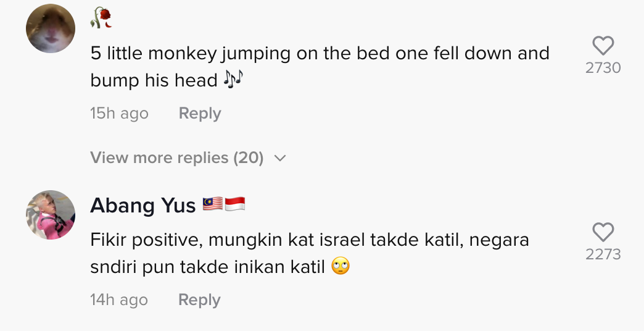644x331 pixels.
Task: Expand View more replies (20)
Action: click(x=177, y=158)
